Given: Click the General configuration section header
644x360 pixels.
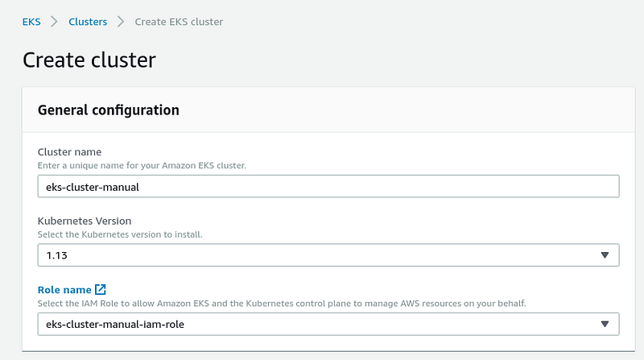Looking at the screenshot, I should [109, 110].
